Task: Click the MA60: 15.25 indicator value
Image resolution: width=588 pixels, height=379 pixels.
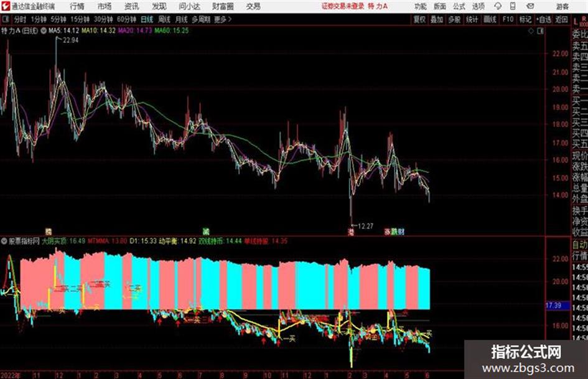Action: point(172,30)
